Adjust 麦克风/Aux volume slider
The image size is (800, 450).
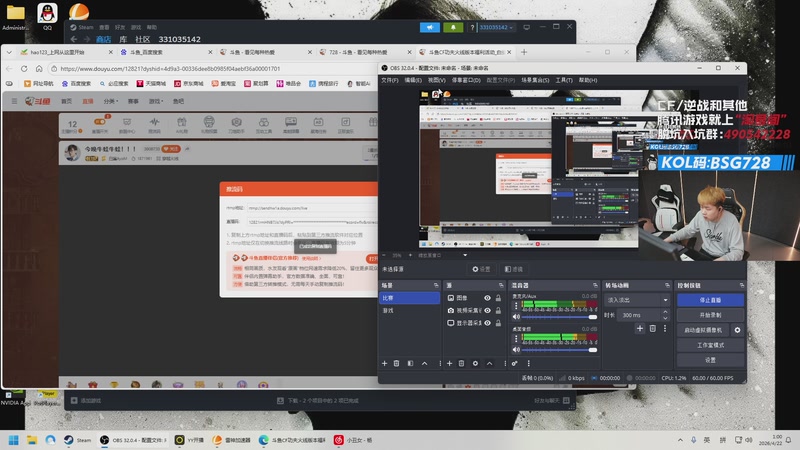click(559, 317)
